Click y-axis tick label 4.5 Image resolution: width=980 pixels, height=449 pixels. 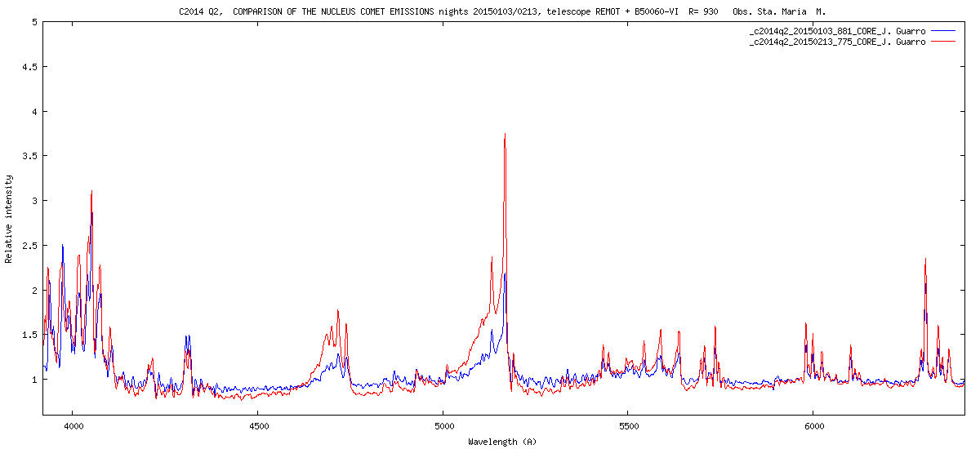click(29, 67)
